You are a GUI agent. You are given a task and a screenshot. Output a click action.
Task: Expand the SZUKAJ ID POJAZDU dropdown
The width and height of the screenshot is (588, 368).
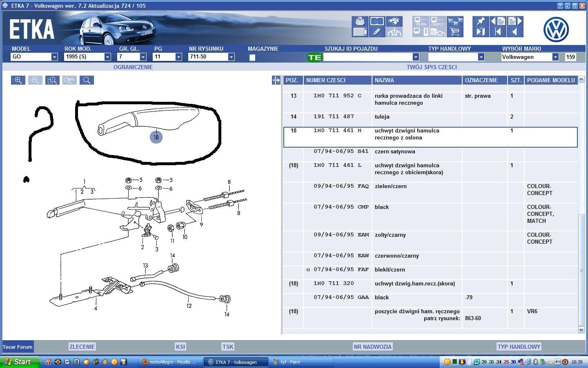[416, 57]
